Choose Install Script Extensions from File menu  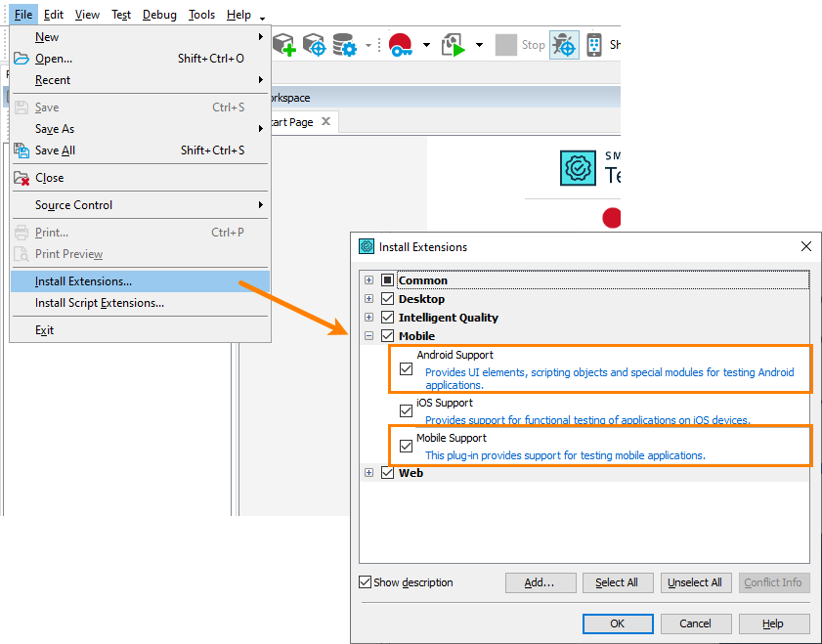coord(100,303)
